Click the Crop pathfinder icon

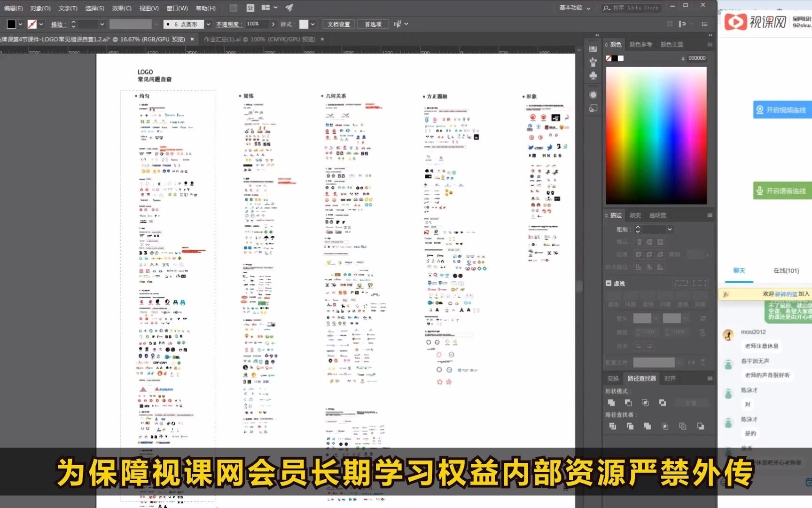[x=665, y=426]
